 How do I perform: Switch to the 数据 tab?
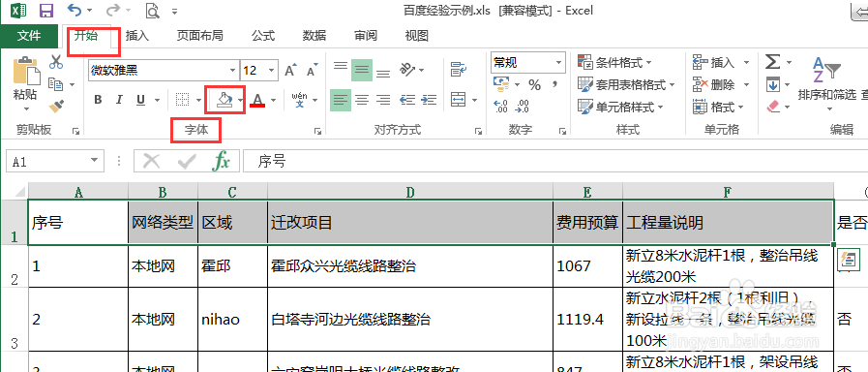(x=314, y=36)
